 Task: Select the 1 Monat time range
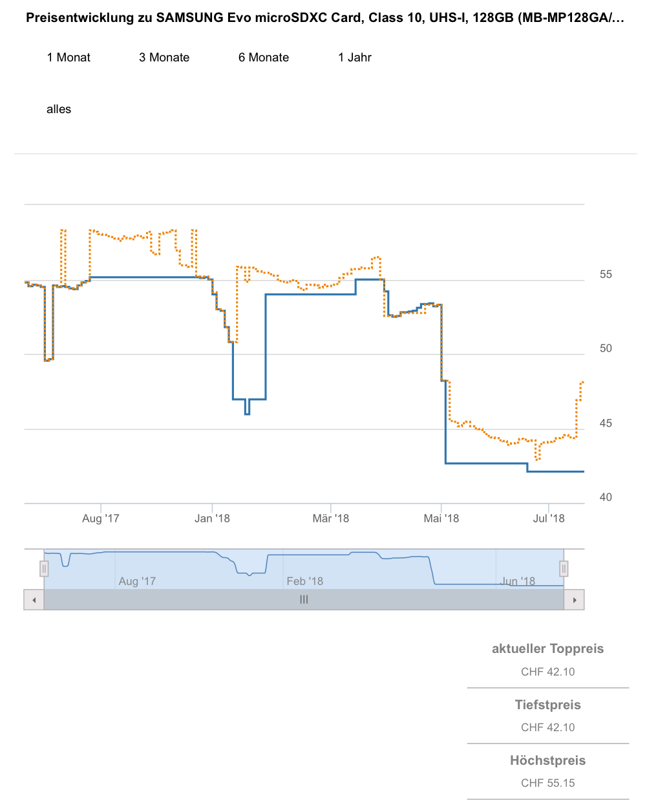click(69, 58)
